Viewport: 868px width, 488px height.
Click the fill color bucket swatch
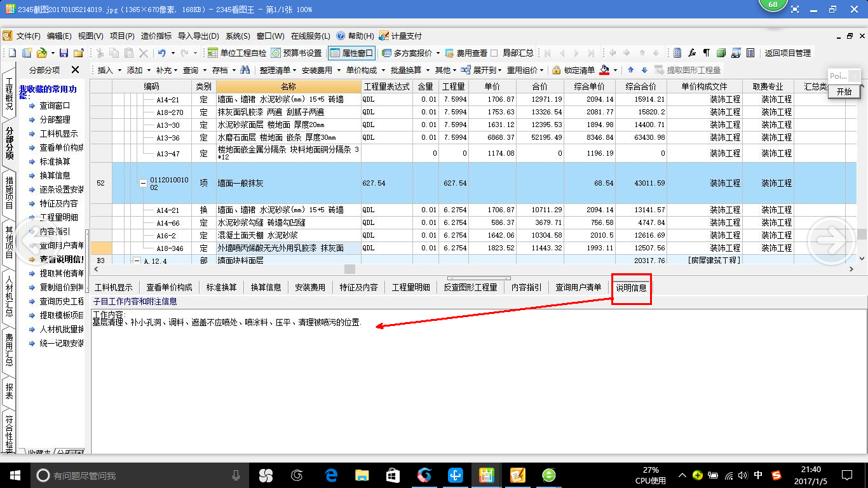[604, 70]
